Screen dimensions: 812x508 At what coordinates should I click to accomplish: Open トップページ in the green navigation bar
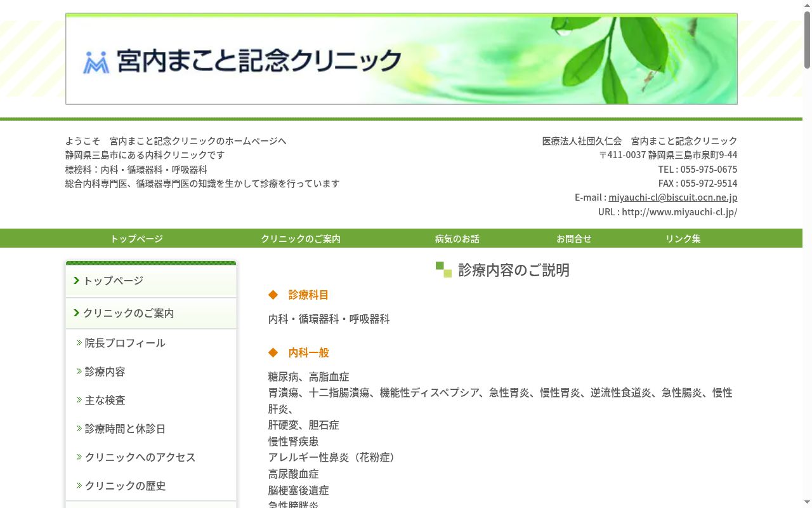coord(136,239)
